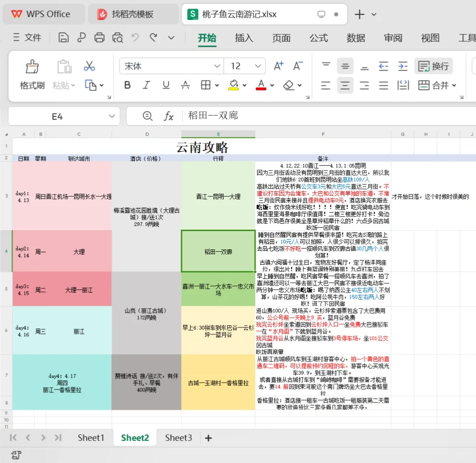Click the Cut scissors icon

click(x=89, y=66)
